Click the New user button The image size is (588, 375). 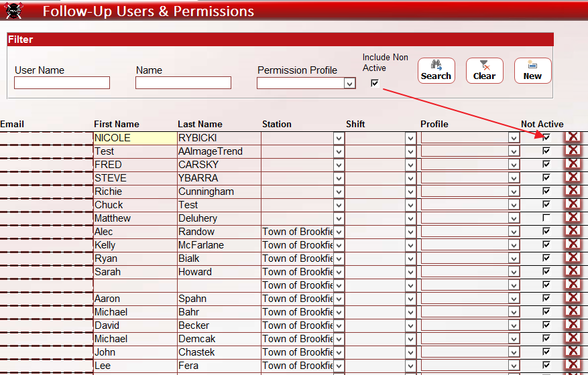pos(532,70)
